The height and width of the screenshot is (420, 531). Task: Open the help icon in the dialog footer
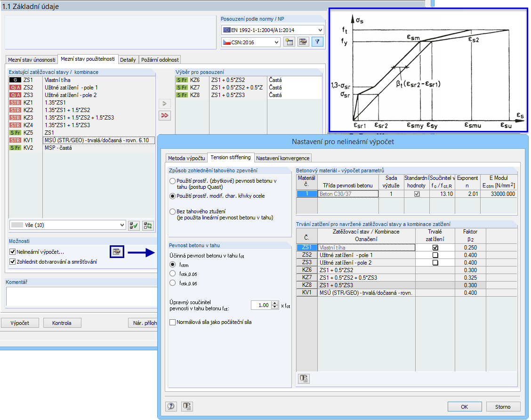172,406
